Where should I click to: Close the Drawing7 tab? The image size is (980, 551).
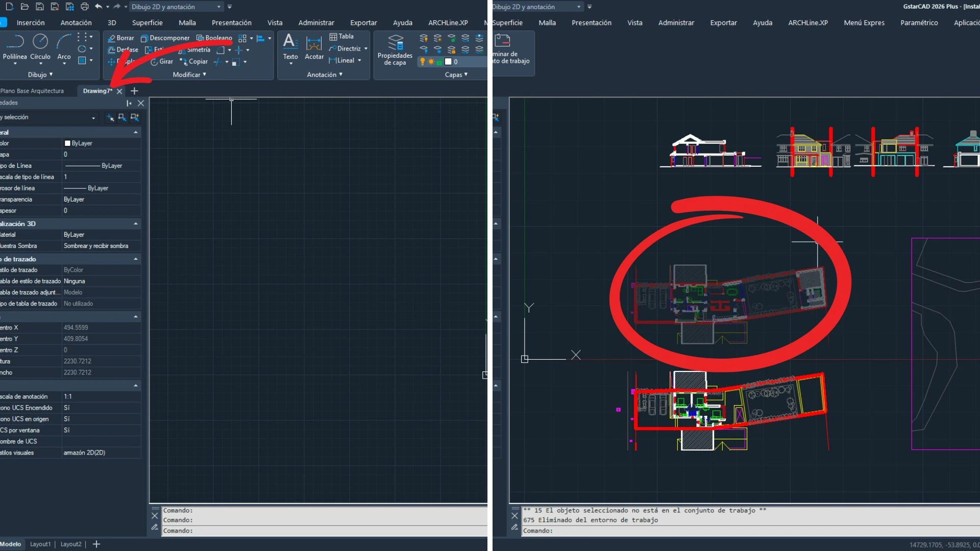pos(119,91)
